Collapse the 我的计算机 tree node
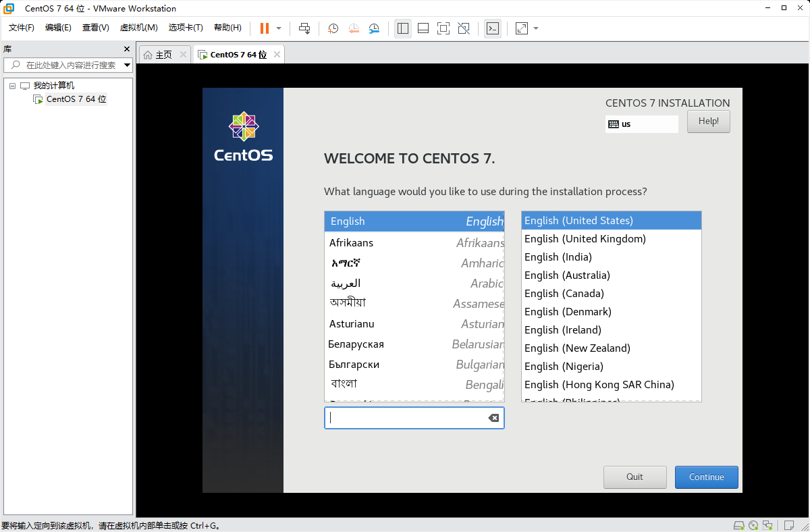Image resolution: width=810 pixels, height=532 pixels. coord(12,86)
